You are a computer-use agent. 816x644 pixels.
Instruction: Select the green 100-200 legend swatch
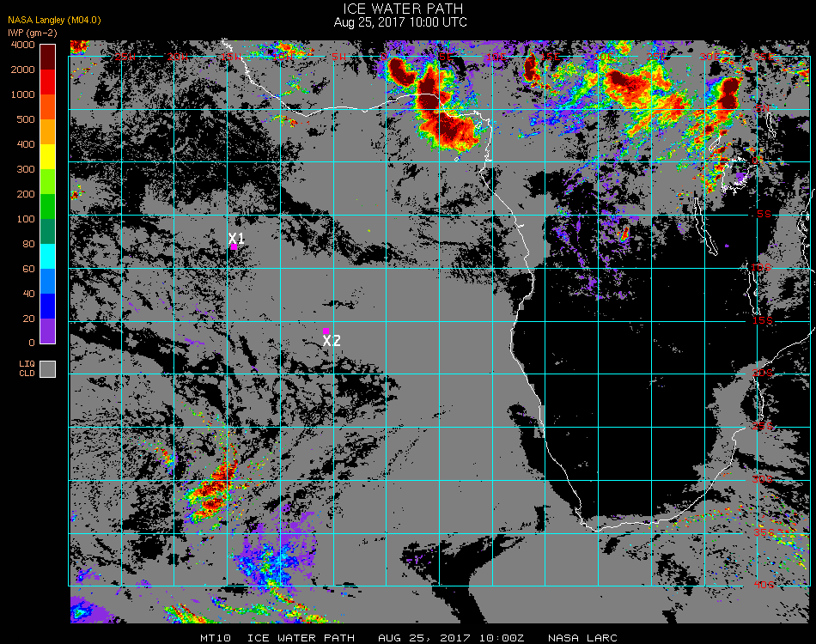point(48,207)
